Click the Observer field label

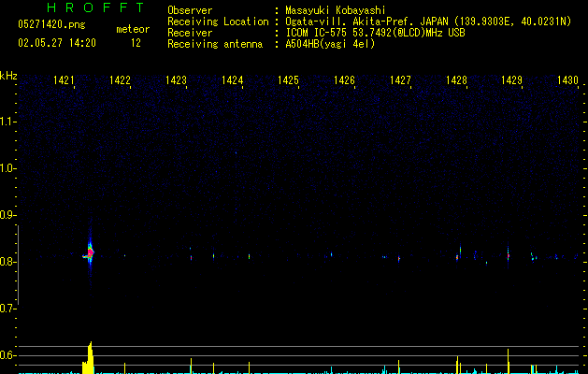click(x=190, y=10)
